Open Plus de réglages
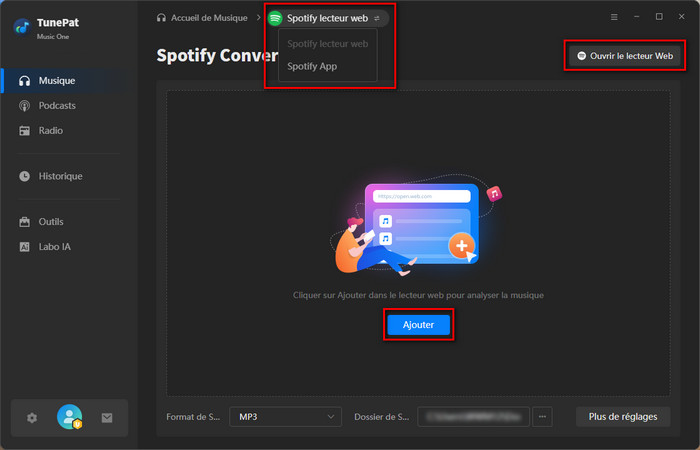The height and width of the screenshot is (450, 700). tap(623, 417)
